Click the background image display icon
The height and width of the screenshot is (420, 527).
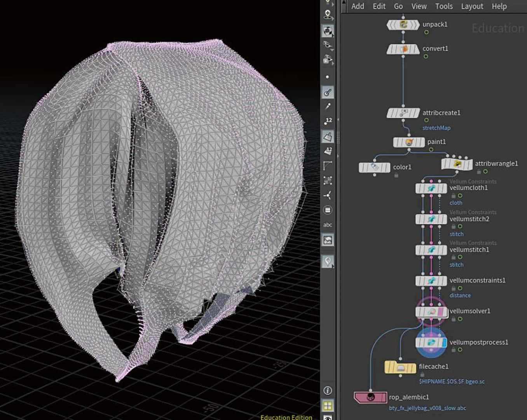(328, 240)
